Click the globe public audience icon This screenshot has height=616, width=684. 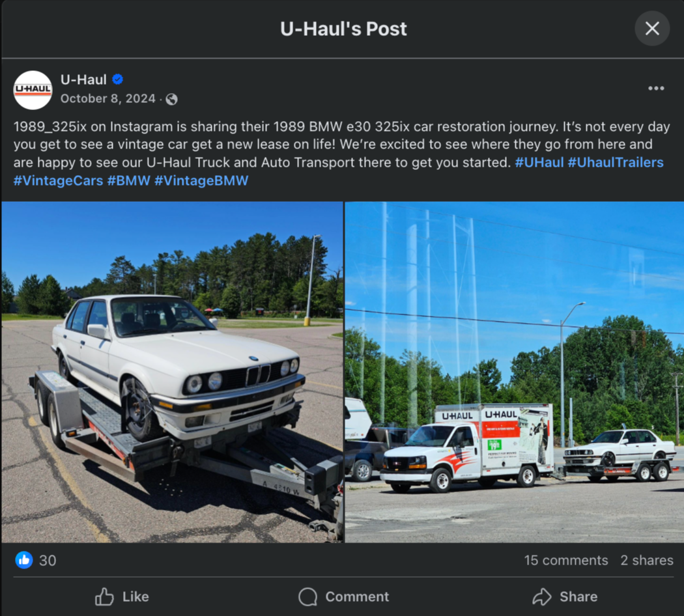[172, 100]
